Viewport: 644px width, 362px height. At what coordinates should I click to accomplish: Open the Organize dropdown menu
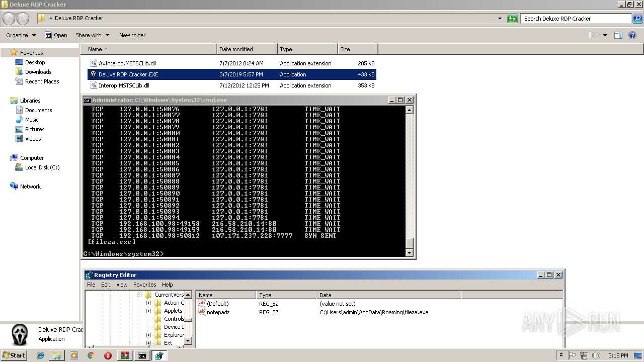[21, 35]
